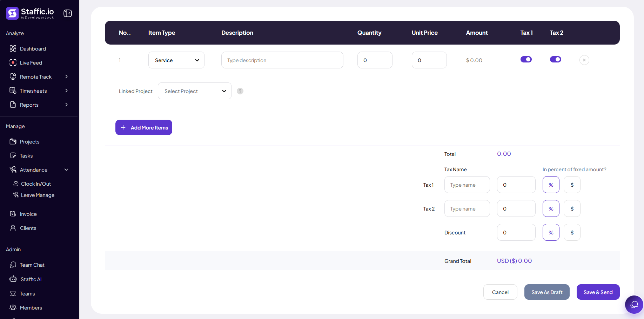Select fixed dollar mode for Discount
644x319 pixels.
point(572,232)
